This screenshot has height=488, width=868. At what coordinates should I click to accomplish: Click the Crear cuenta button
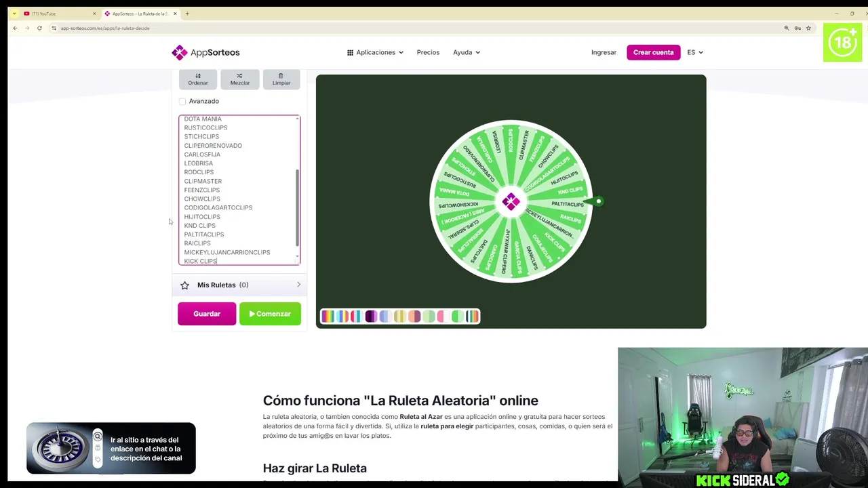[x=654, y=52]
